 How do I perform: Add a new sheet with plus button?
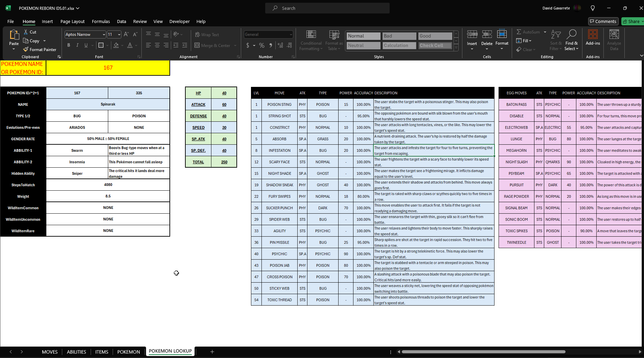point(212,352)
